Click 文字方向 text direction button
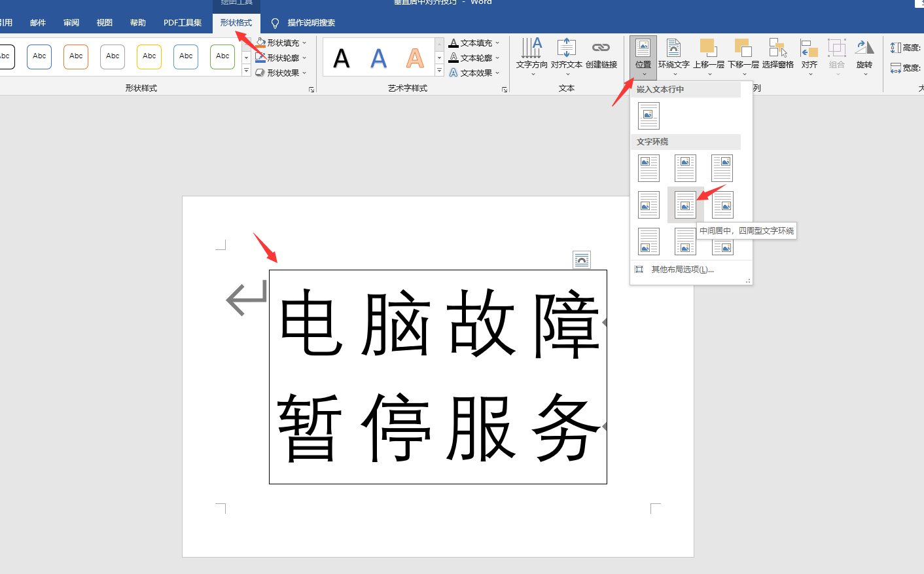This screenshot has width=924, height=574. [x=531, y=57]
